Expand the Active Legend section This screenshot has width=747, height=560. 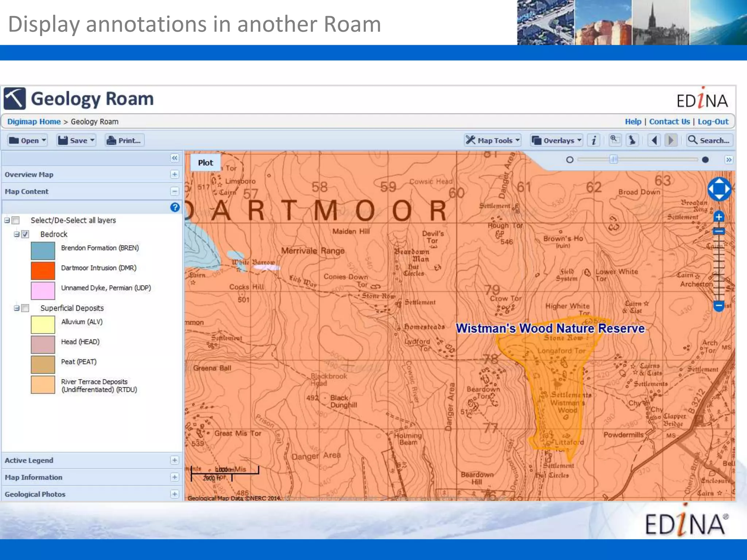175,460
